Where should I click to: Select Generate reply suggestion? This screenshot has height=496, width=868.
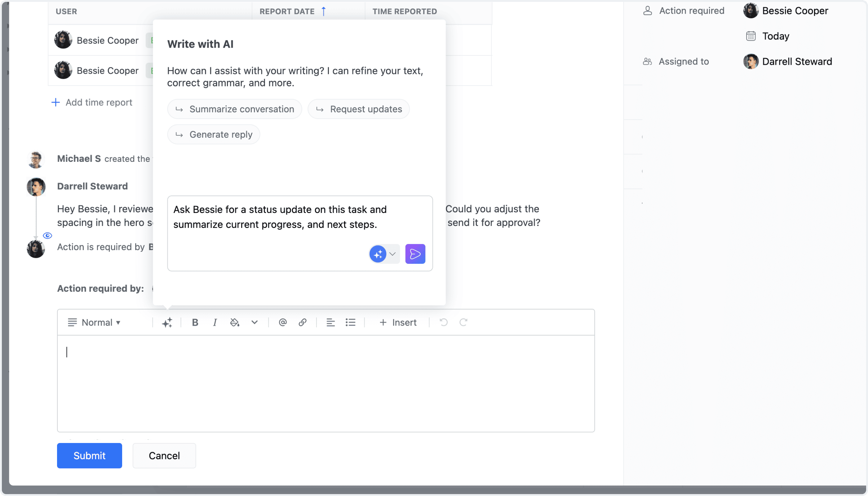click(214, 135)
